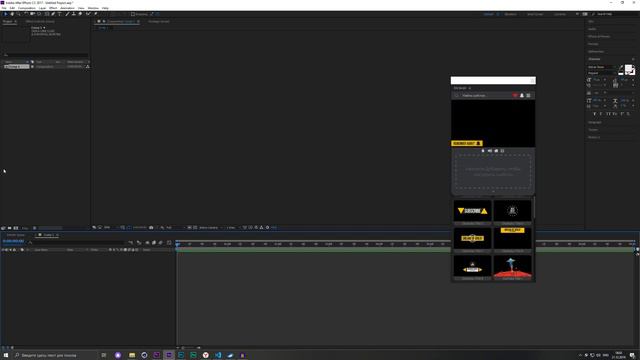Screen dimensions: 640x360
Task: Take a snapshot with viewer camera icon
Action: 151,228
